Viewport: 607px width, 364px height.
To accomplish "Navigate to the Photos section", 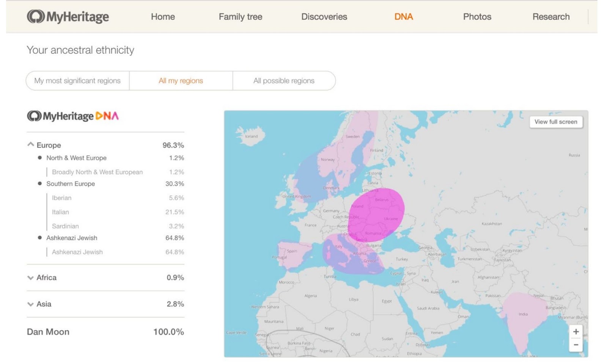I will 477,17.
